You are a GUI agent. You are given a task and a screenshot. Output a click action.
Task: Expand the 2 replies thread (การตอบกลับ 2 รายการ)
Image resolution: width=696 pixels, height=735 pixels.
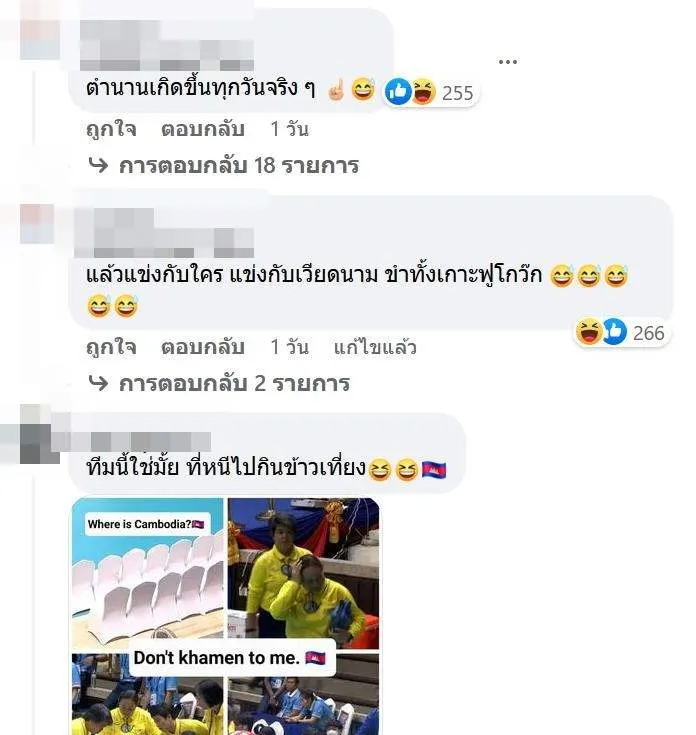tap(234, 383)
